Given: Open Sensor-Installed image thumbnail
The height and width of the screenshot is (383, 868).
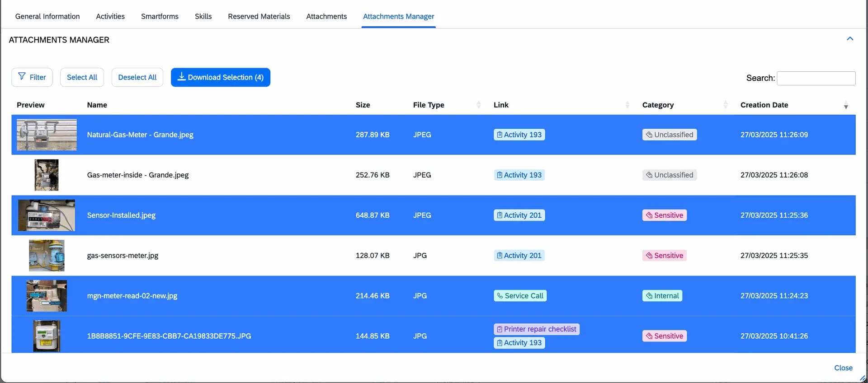Looking at the screenshot, I should click(x=47, y=215).
